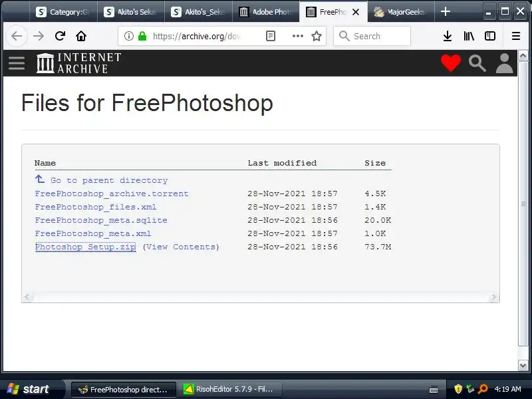532x399 pixels.
Task: Open the browser home page
Action: 81,36
